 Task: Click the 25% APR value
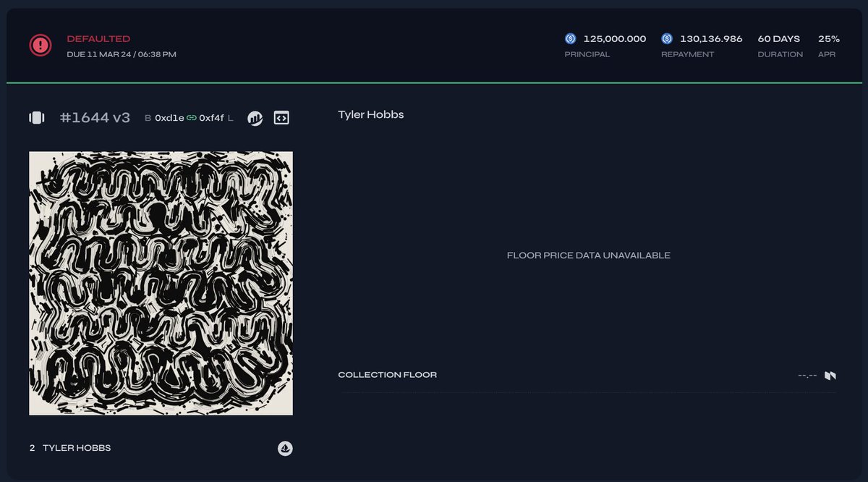point(829,39)
